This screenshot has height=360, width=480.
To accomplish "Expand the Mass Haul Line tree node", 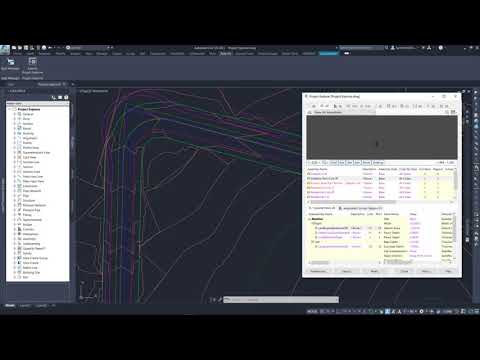I will pyautogui.click(x=15, y=176).
